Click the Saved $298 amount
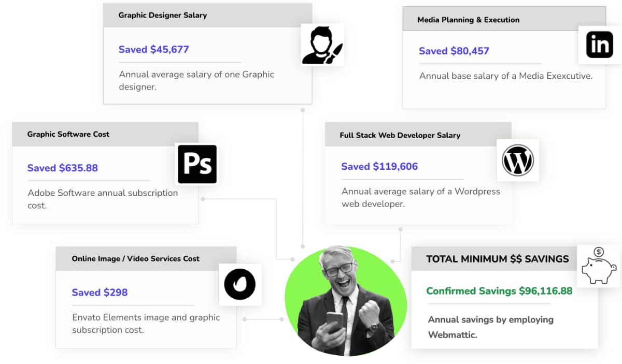The image size is (622, 364). click(100, 293)
